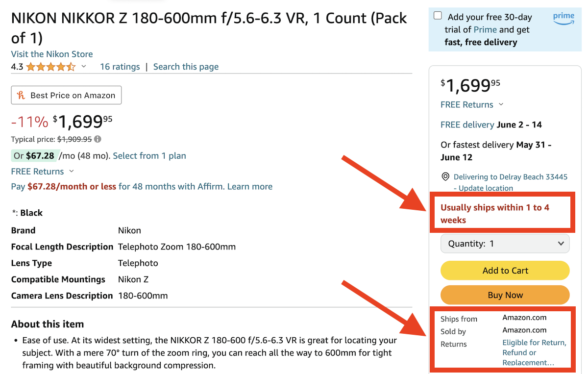Open the 16 ratings link
588x374 pixels.
point(120,67)
